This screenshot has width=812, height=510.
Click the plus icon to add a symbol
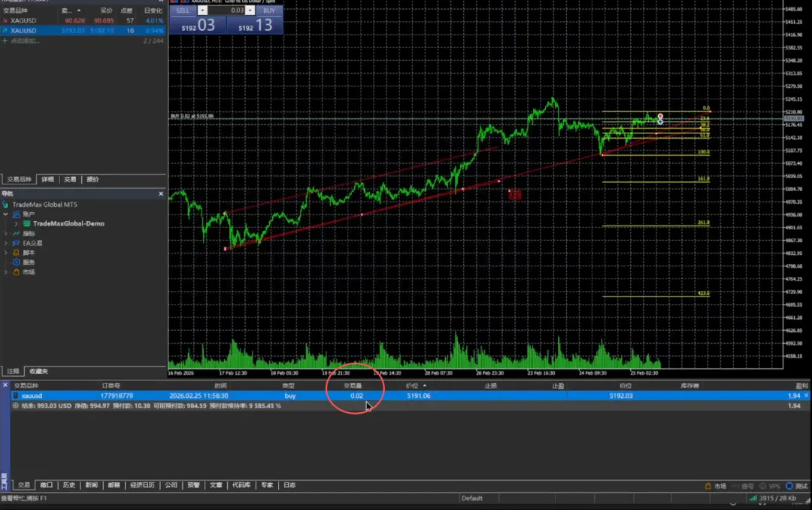click(x=5, y=41)
